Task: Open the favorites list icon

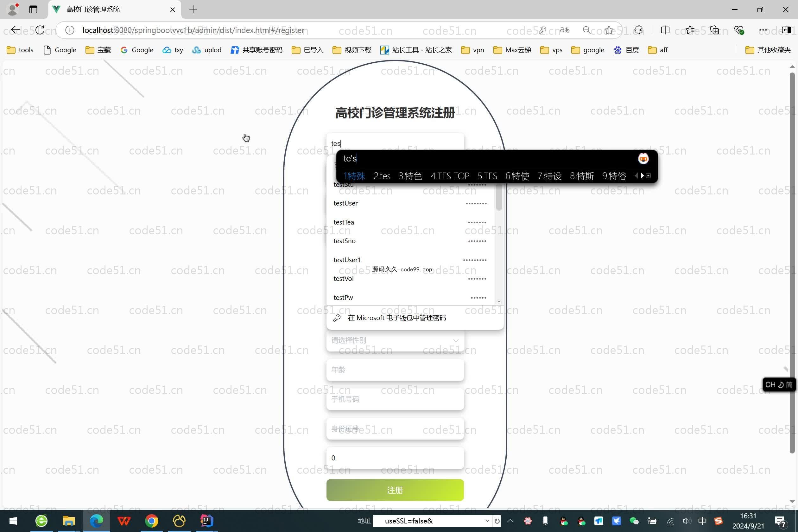Action: tap(690, 30)
